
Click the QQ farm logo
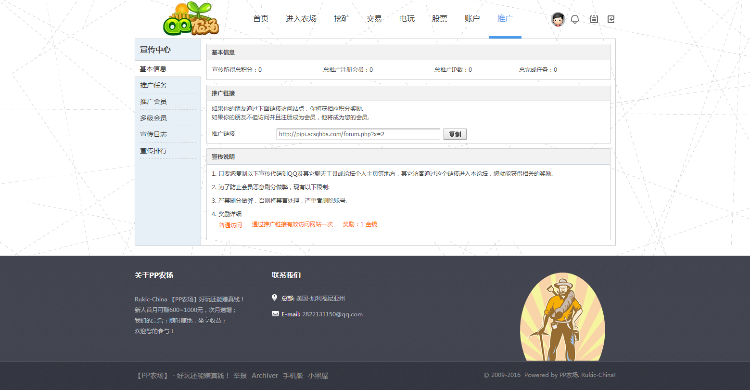[191, 19]
